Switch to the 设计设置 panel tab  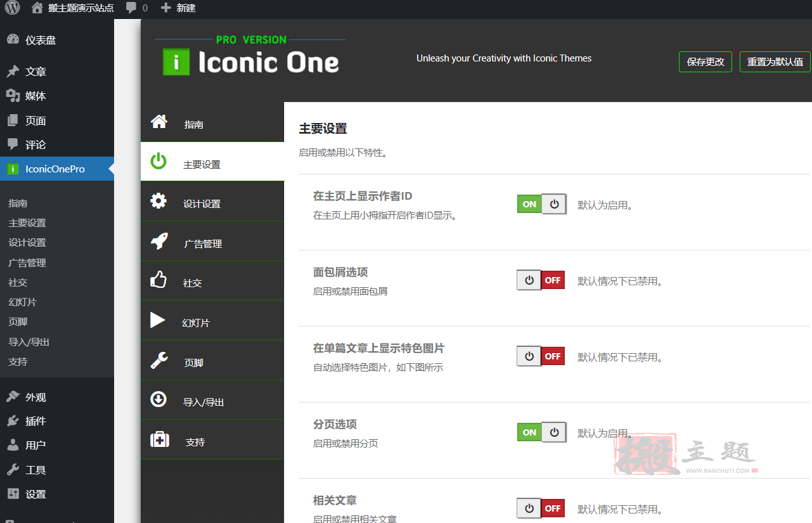coord(212,201)
